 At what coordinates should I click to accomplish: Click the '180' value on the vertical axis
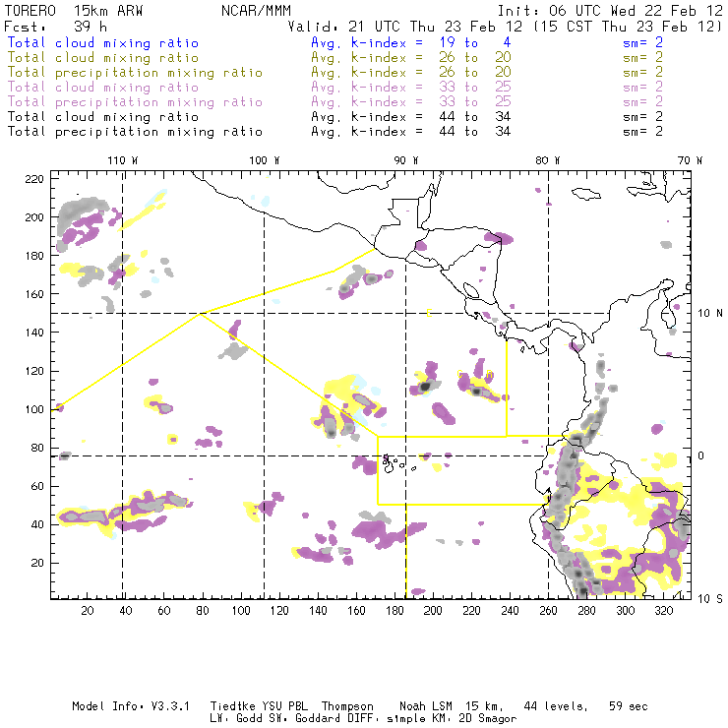(34, 256)
